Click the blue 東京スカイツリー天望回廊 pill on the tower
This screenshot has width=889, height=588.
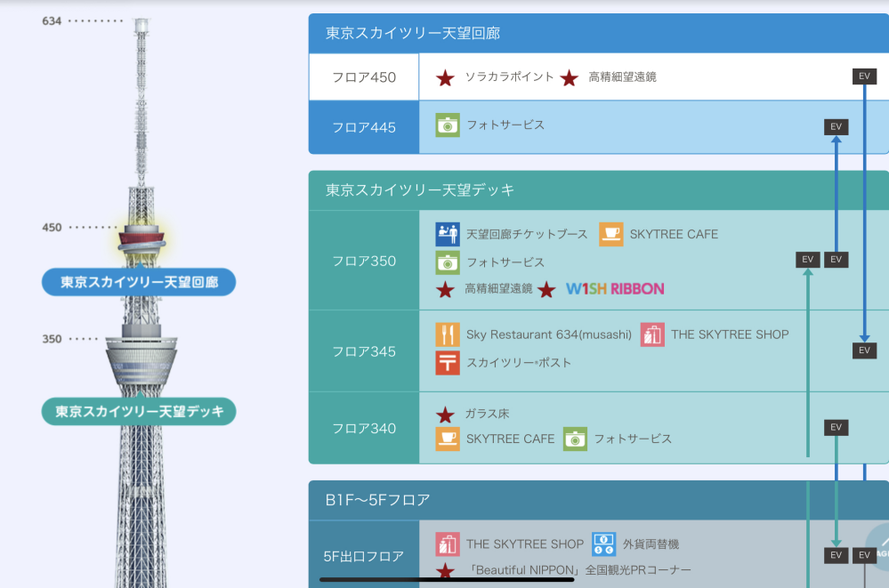[139, 282]
